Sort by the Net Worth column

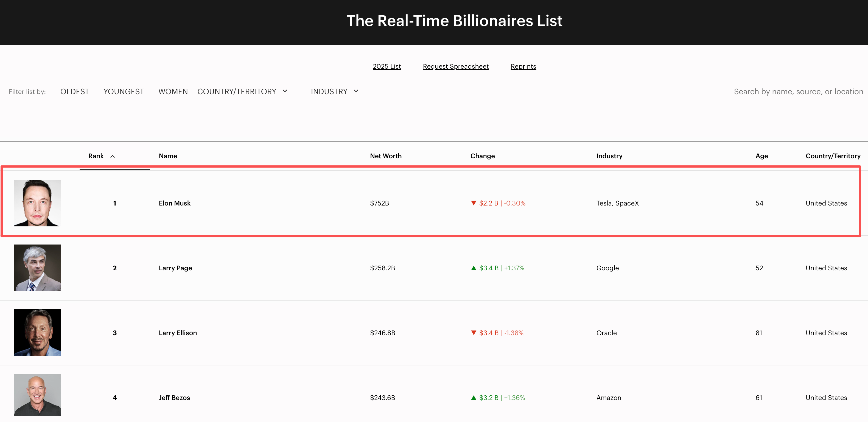coord(385,156)
